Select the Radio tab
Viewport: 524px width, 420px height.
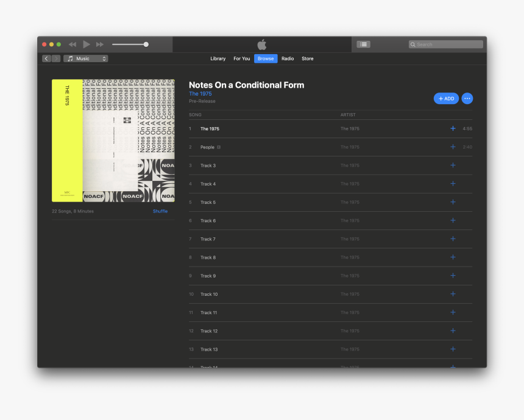pyautogui.click(x=288, y=58)
